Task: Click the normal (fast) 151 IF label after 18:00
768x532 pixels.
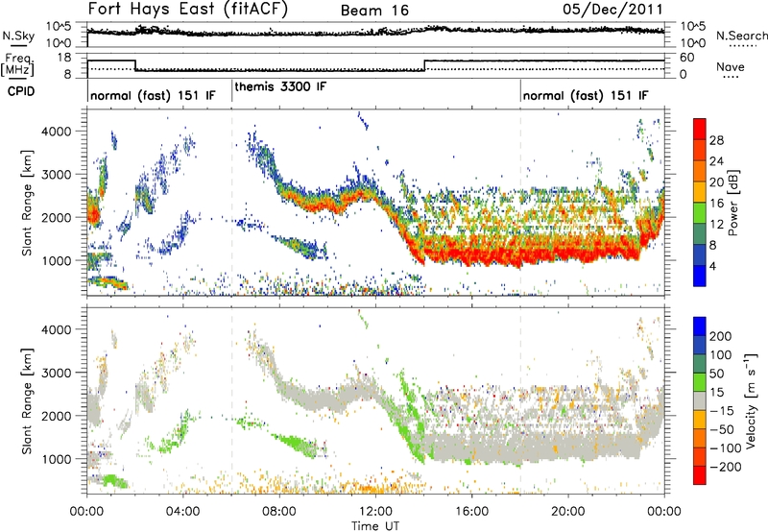Action: coord(586,95)
